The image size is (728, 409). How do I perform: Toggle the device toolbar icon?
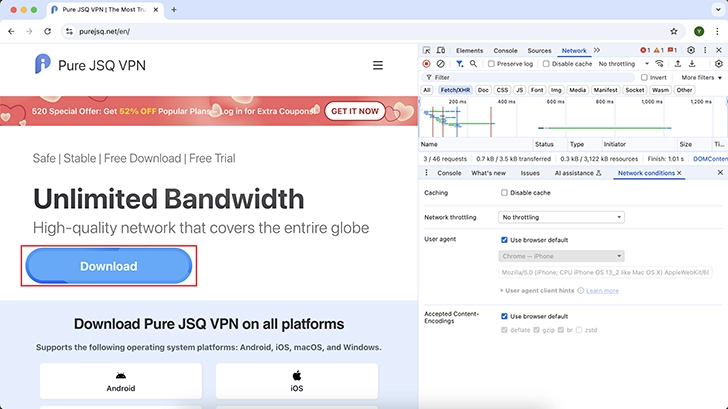(441, 50)
